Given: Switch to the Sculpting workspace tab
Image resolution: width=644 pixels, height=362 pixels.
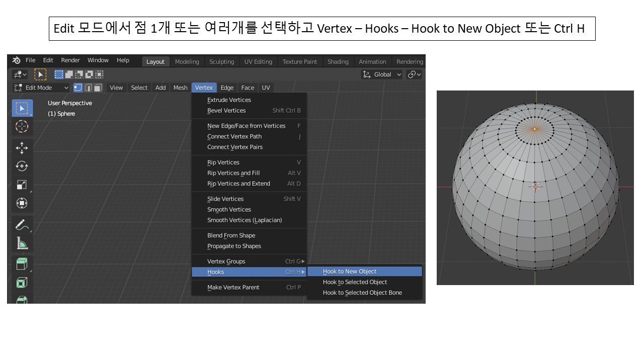Looking at the screenshot, I should tap(221, 62).
